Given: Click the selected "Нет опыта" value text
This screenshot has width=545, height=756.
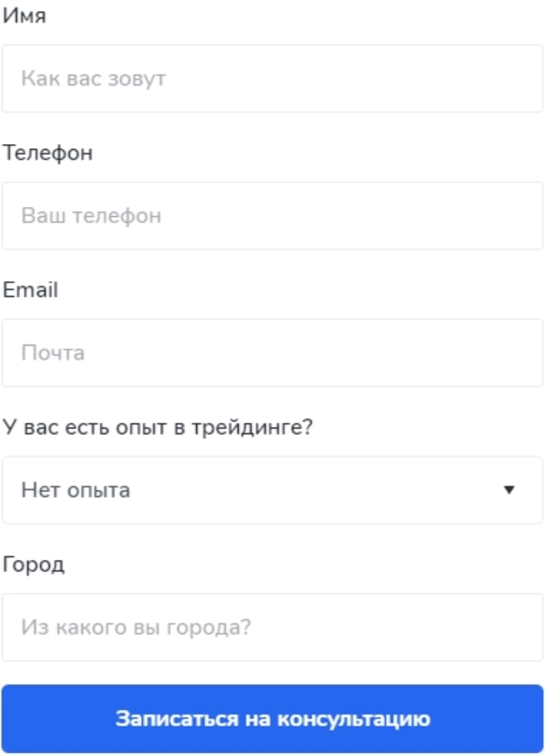Looking at the screenshot, I should tap(76, 490).
